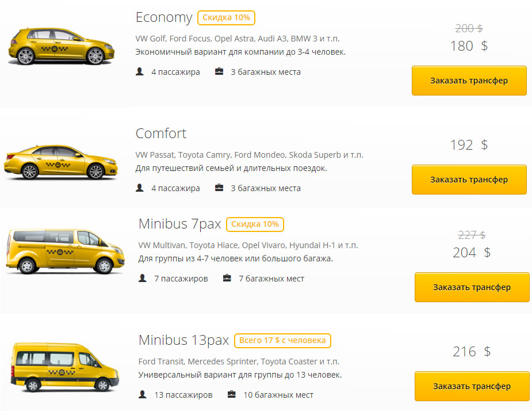Order the Economy transfer for 180 $
Screen dimensions: 532x411
tap(469, 81)
